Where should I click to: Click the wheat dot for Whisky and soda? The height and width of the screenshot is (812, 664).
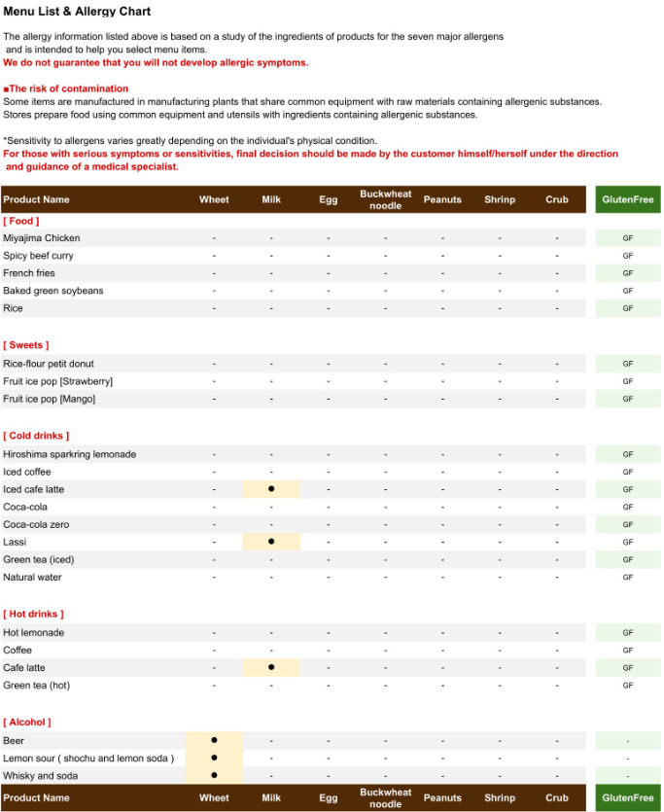click(x=214, y=776)
